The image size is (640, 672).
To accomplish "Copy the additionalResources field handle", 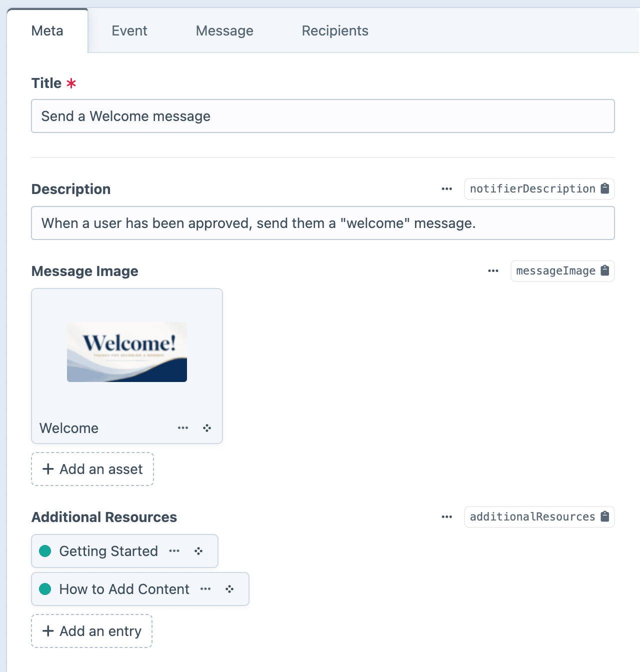I will click(539, 517).
